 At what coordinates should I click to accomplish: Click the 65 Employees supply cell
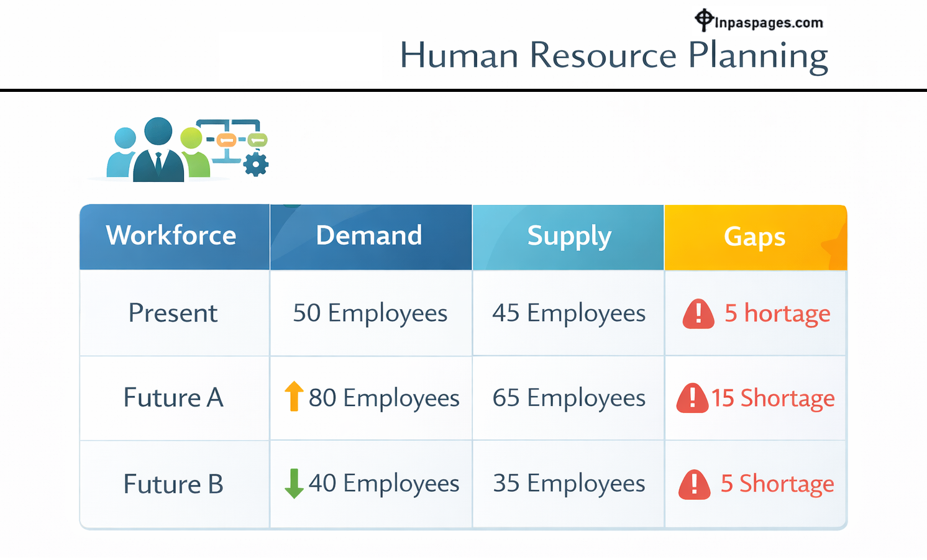569,398
